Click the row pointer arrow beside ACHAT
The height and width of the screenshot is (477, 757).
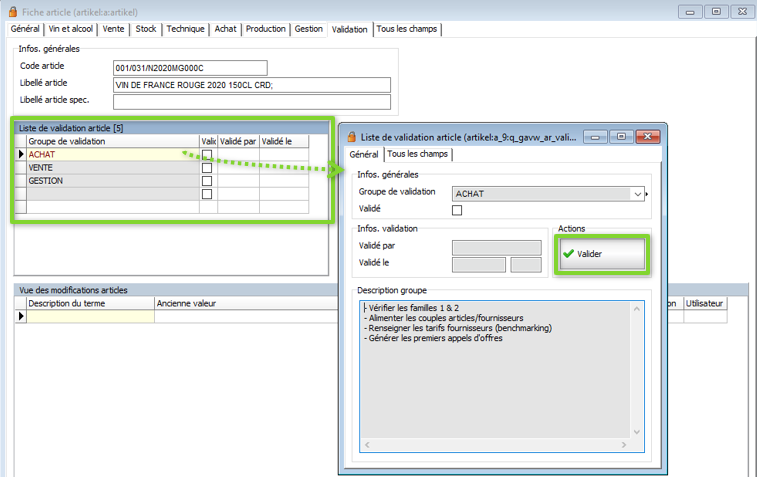tap(21, 155)
